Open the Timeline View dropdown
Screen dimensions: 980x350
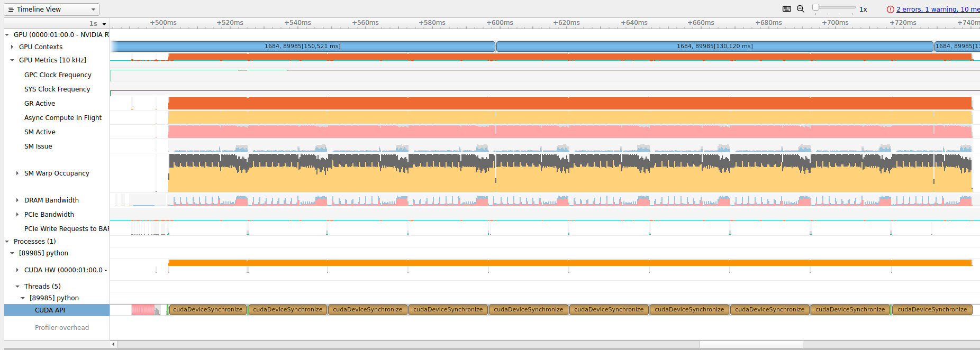(x=52, y=10)
